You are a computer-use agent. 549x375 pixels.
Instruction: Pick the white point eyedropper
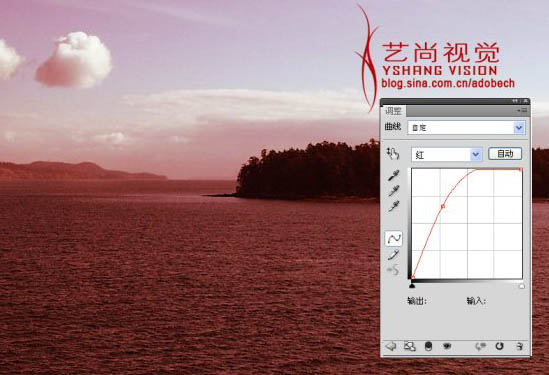(x=394, y=206)
